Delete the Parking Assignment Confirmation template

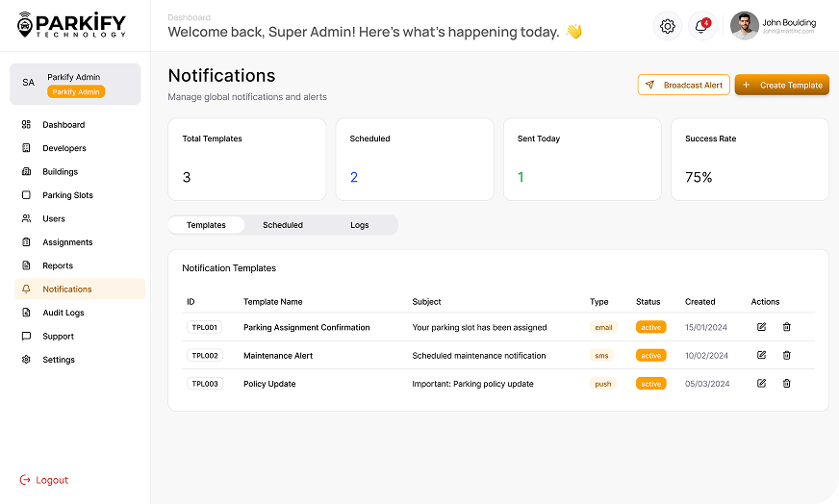[x=786, y=327]
